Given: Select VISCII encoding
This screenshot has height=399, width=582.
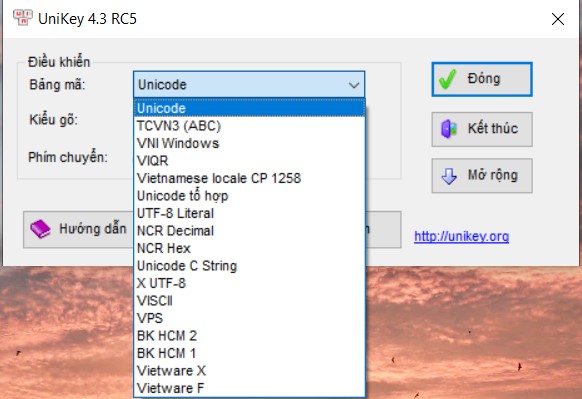Looking at the screenshot, I should [x=249, y=301].
